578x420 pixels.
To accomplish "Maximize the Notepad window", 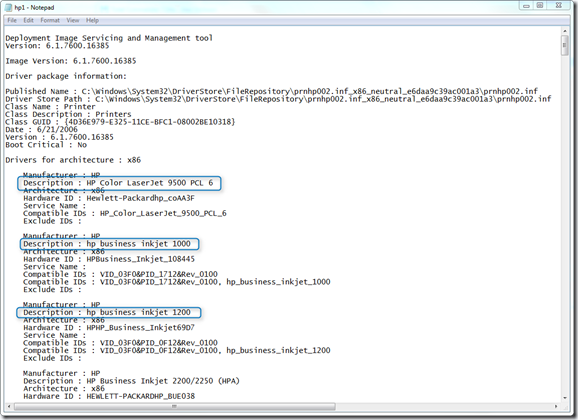I will 540,6.
